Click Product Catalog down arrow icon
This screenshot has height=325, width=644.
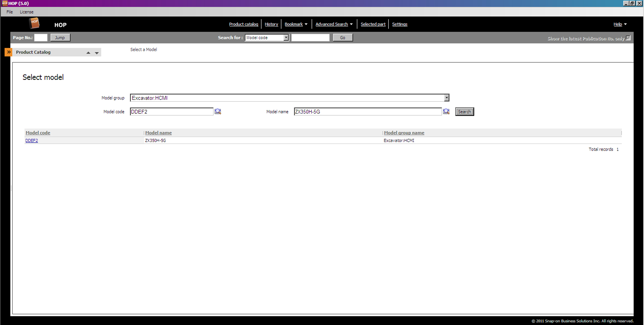tap(97, 53)
